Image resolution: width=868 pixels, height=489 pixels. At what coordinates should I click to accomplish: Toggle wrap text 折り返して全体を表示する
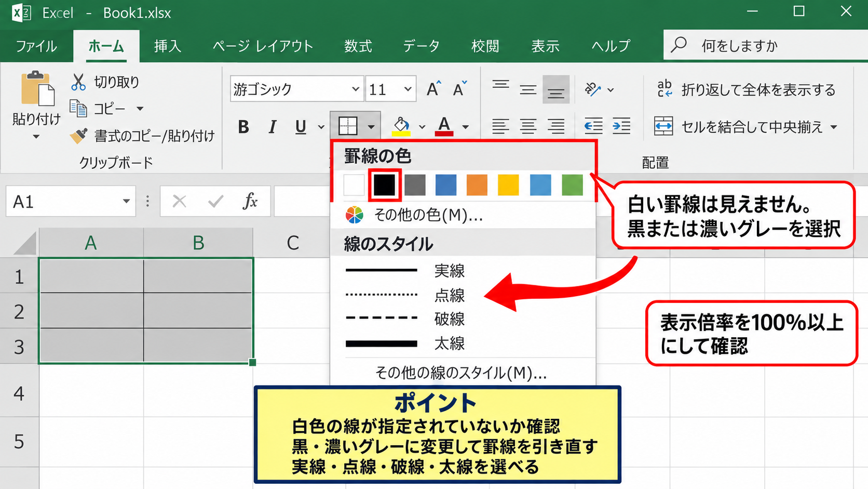pos(746,89)
